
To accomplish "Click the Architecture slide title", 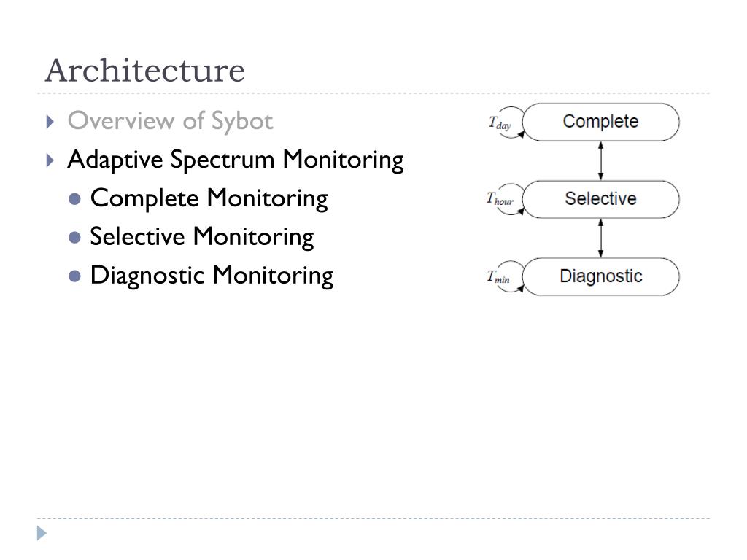I will (145, 71).
